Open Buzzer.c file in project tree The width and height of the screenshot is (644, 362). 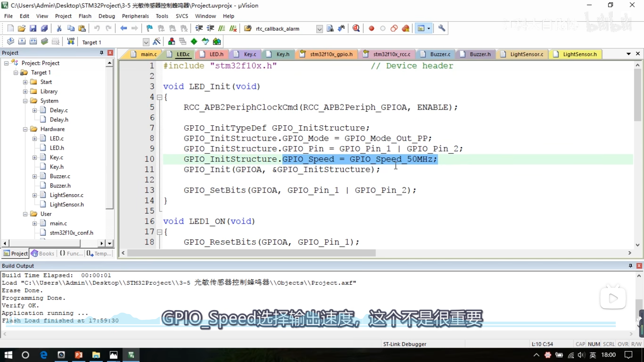tap(60, 176)
